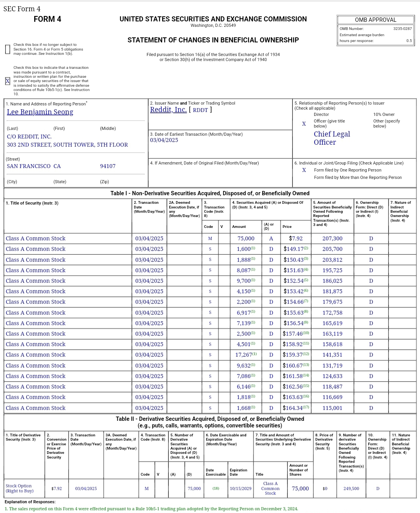Click the 131,719 shares owned value

point(332,366)
